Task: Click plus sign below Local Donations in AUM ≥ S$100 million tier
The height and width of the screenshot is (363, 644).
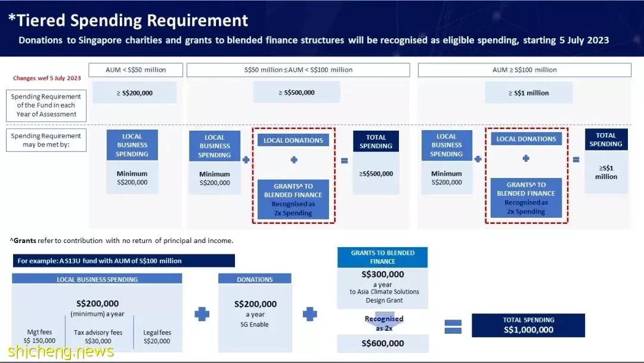Action: click(x=526, y=158)
